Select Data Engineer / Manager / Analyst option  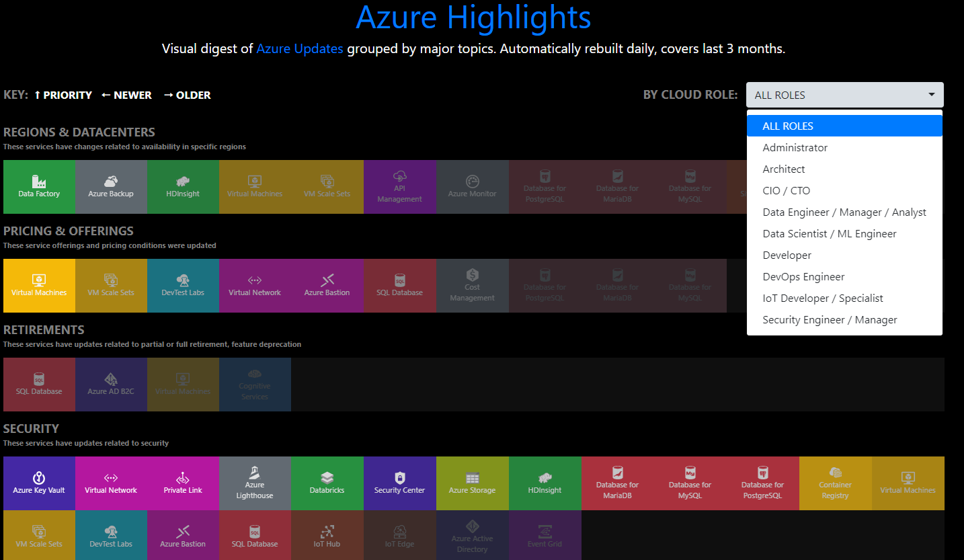coord(844,212)
